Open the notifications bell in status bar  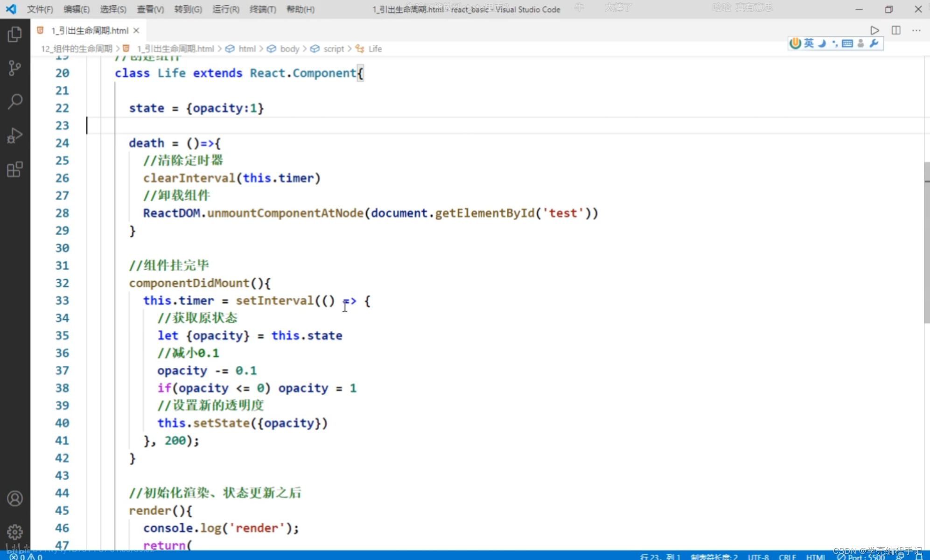[x=918, y=557]
